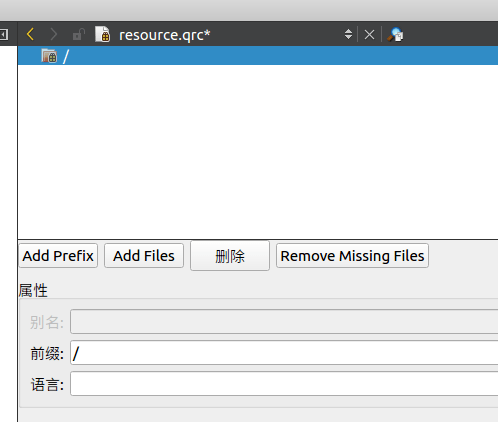Click the Add Prefix button
Image resolution: width=498 pixels, height=422 pixels.
click(x=58, y=256)
